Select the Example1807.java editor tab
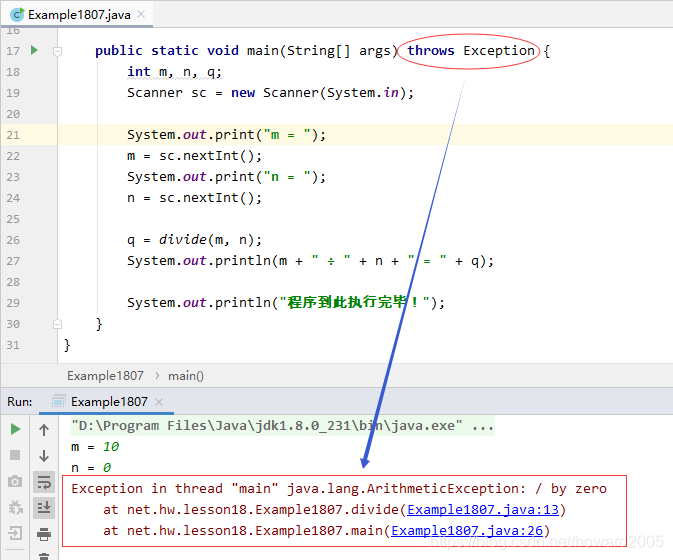This screenshot has width=673, height=560. 77,15
